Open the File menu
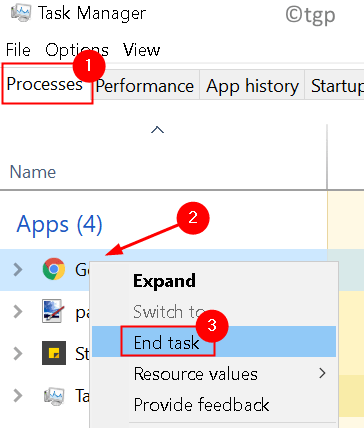 (18, 50)
